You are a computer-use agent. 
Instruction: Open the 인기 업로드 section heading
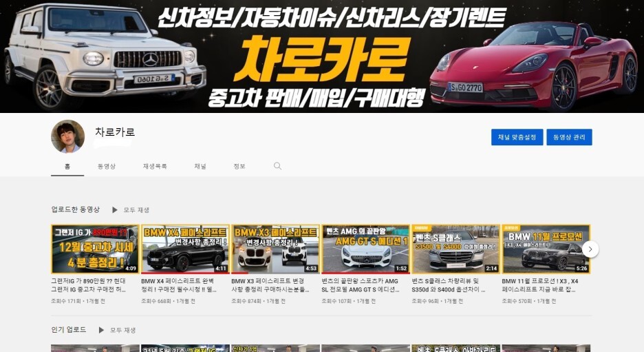[x=69, y=329]
